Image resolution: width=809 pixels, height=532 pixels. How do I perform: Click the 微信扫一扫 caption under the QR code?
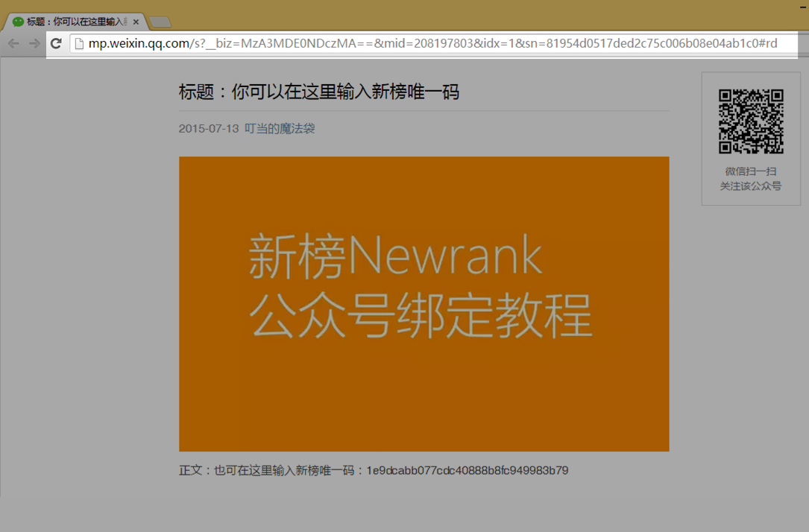point(751,171)
